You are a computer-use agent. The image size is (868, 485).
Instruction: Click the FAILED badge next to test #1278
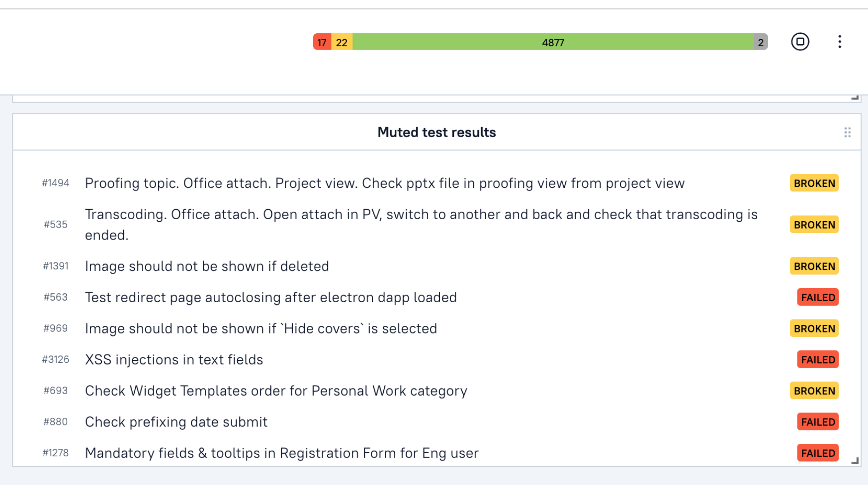tap(817, 453)
